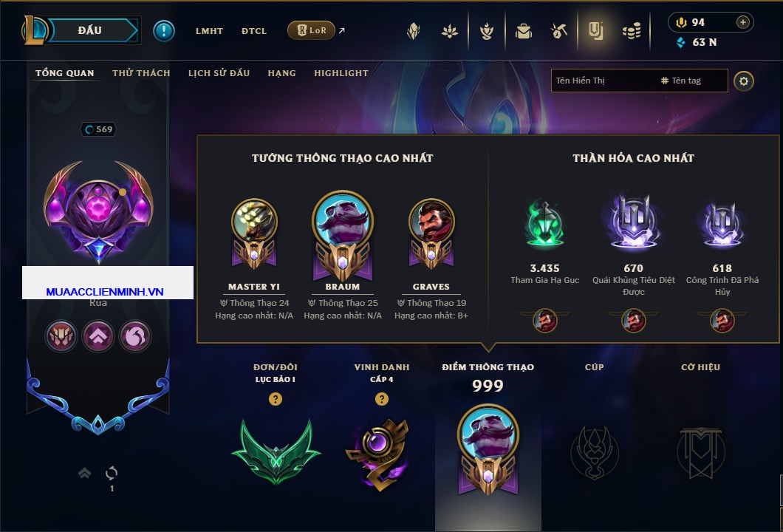Open the LỊCH SỬ ĐẤU tab
The image size is (783, 532).
click(x=219, y=73)
